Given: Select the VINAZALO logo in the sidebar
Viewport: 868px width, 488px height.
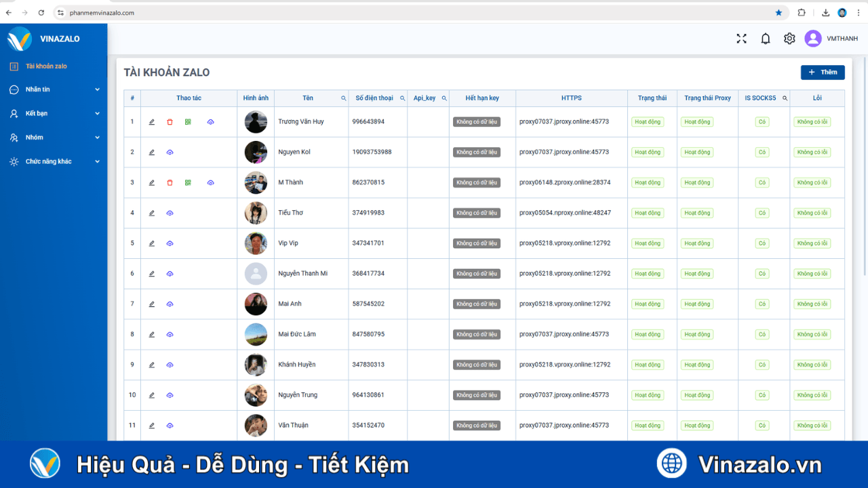Looking at the screenshot, I should click(x=41, y=39).
